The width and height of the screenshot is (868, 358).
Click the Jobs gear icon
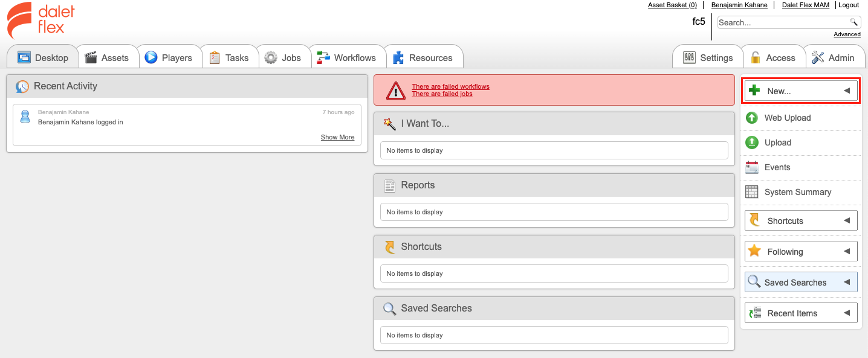click(271, 58)
